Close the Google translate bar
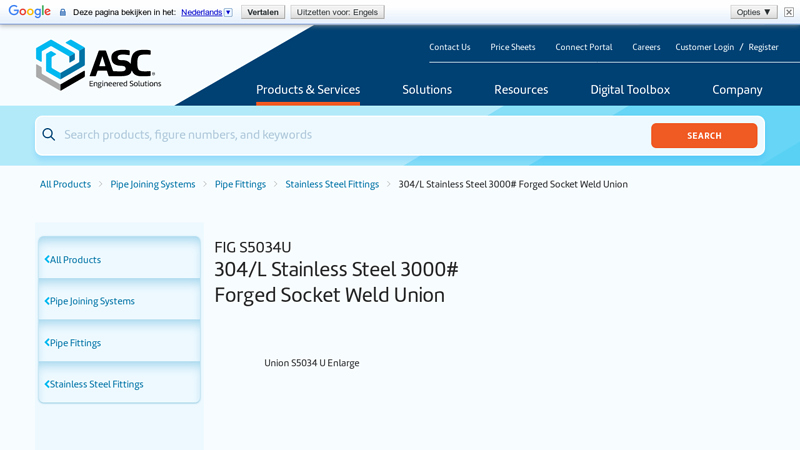The width and height of the screenshot is (800, 450). click(789, 12)
